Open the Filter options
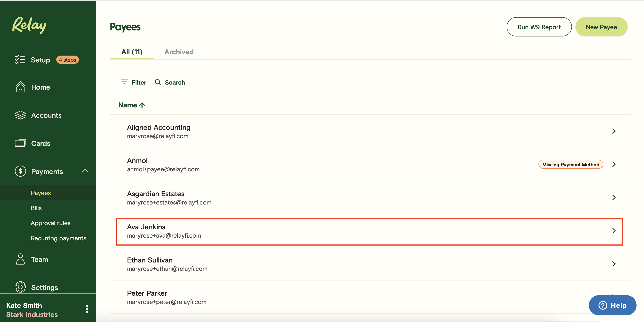The image size is (644, 322). 133,82
